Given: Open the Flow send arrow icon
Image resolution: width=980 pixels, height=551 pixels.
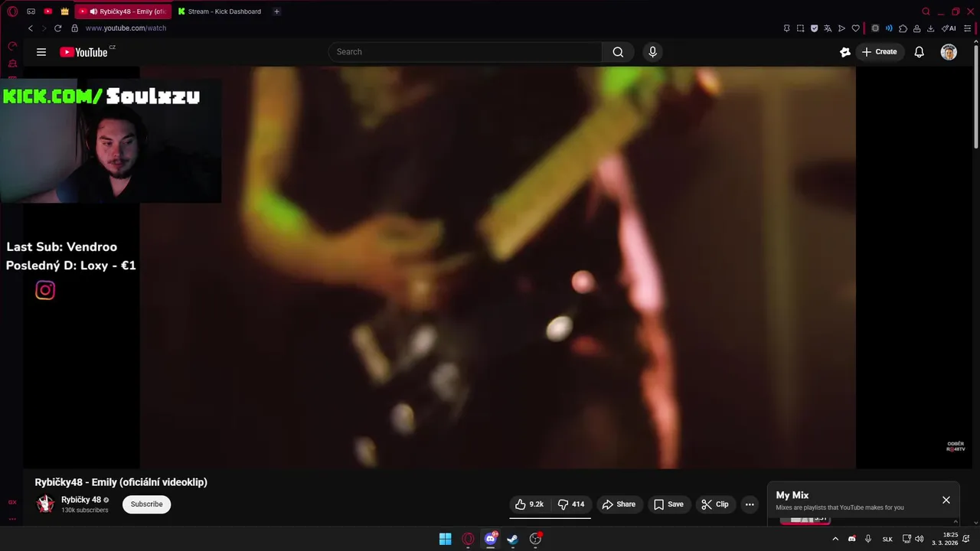Looking at the screenshot, I should (841, 28).
